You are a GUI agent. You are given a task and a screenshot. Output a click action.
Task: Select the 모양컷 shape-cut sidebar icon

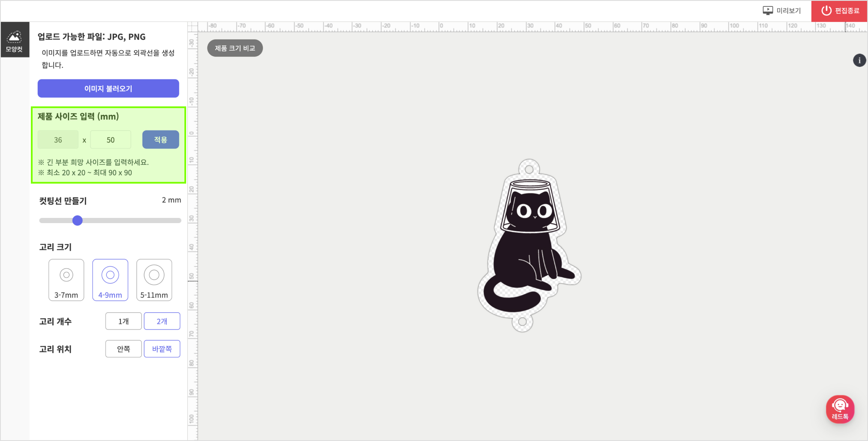pyautogui.click(x=15, y=40)
